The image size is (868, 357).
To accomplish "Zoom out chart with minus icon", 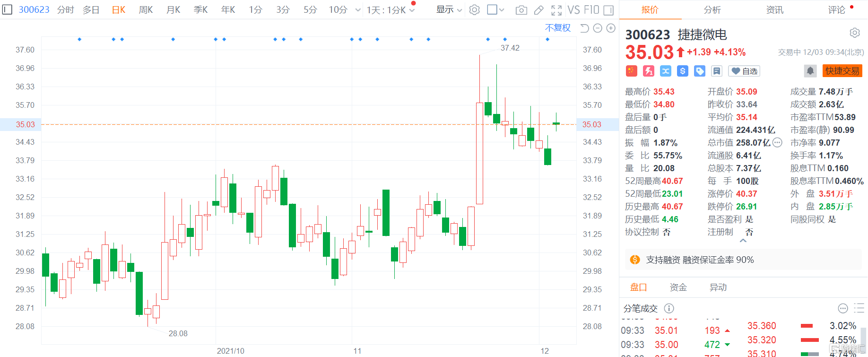I will (598, 28).
